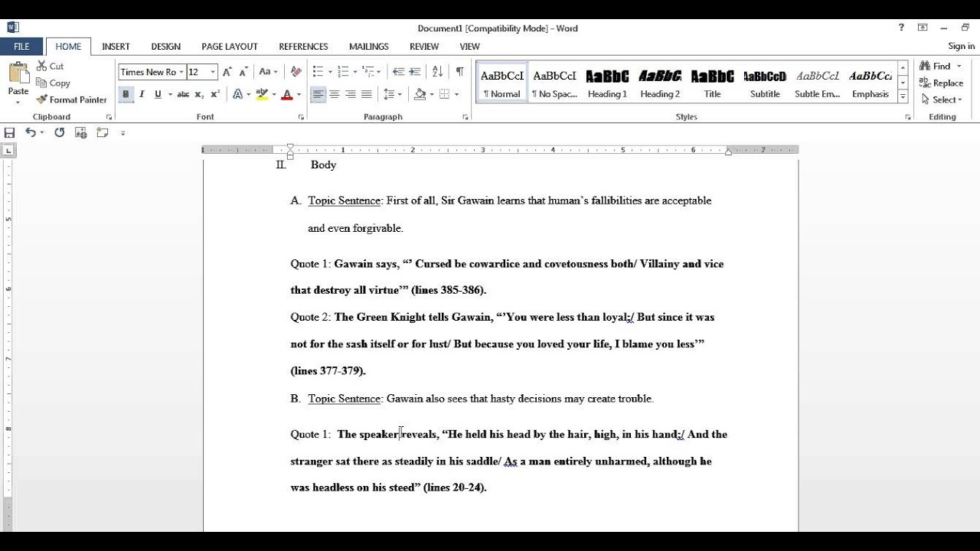Click the multilevel list icon
The image size is (980, 551).
pyautogui.click(x=367, y=72)
